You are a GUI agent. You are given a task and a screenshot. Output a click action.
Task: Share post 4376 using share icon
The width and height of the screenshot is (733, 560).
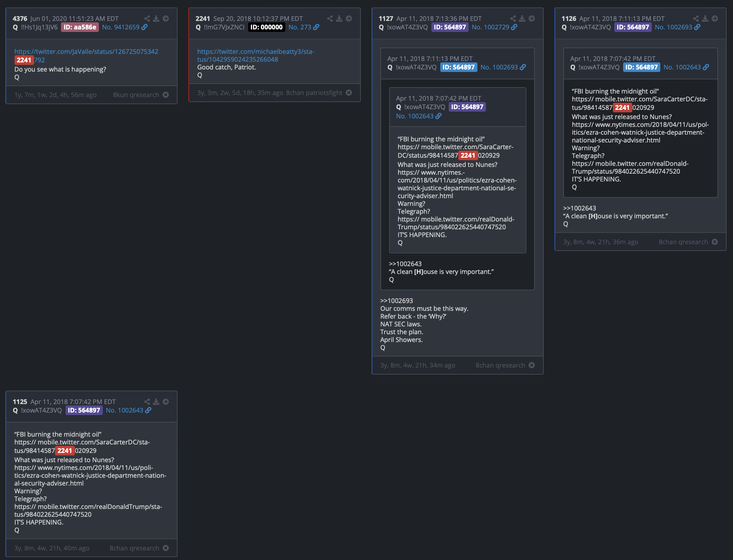[x=147, y=18]
